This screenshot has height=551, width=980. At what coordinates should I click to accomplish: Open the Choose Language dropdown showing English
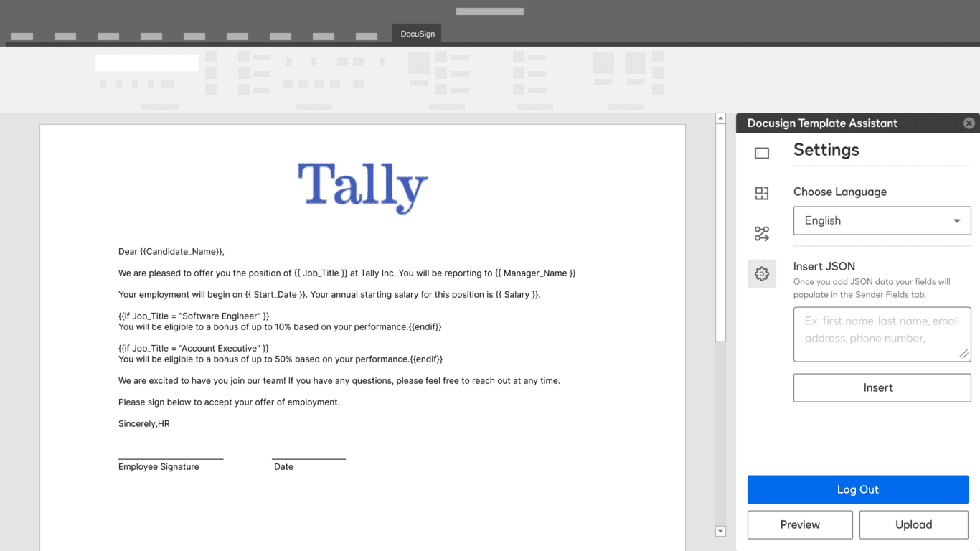882,221
